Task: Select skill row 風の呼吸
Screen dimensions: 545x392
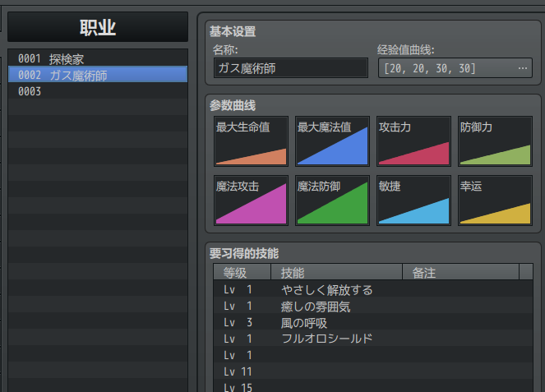Action: 373,322
